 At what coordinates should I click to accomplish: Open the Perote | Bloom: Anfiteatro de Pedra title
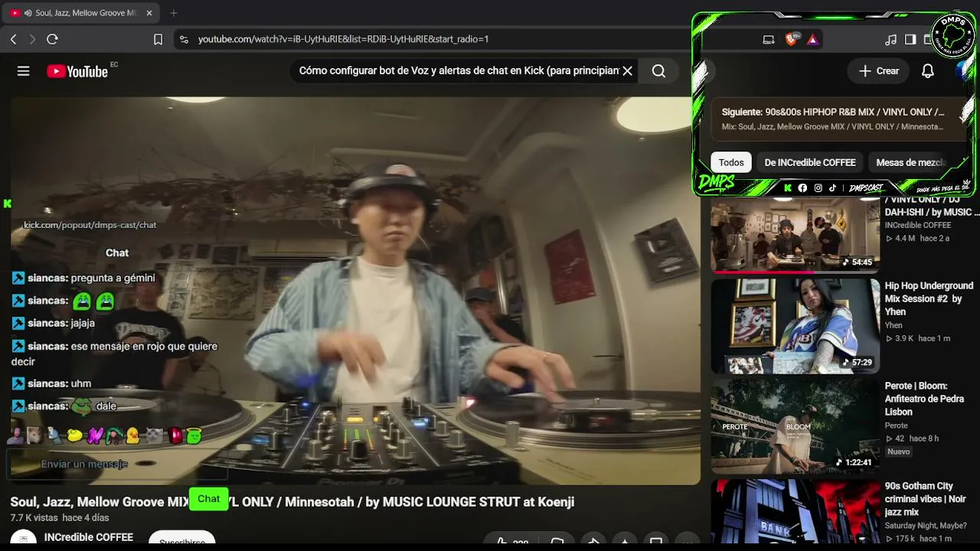923,399
